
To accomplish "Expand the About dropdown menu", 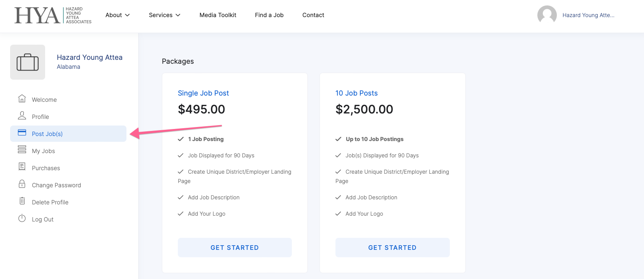I will 118,15.
